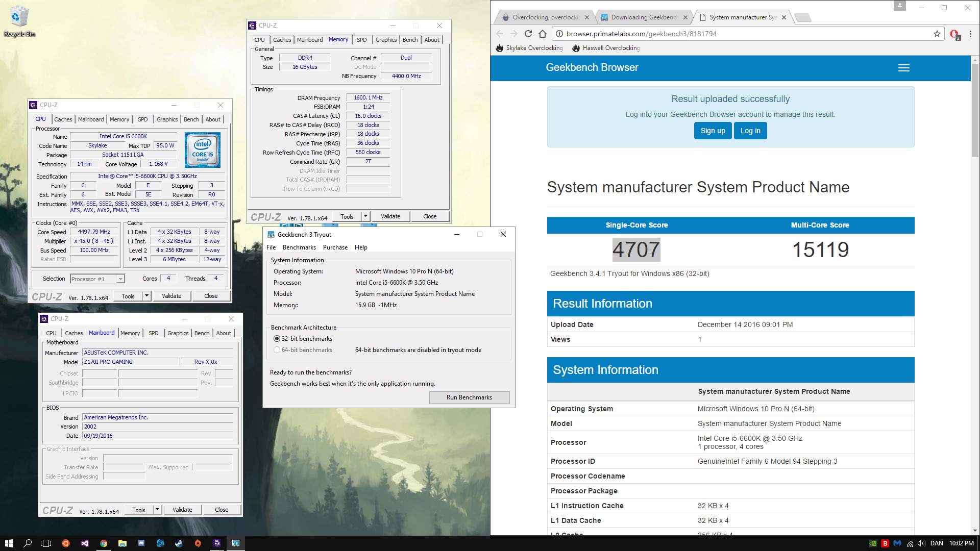Click Validate in Memory CPU-Z window

[390, 216]
